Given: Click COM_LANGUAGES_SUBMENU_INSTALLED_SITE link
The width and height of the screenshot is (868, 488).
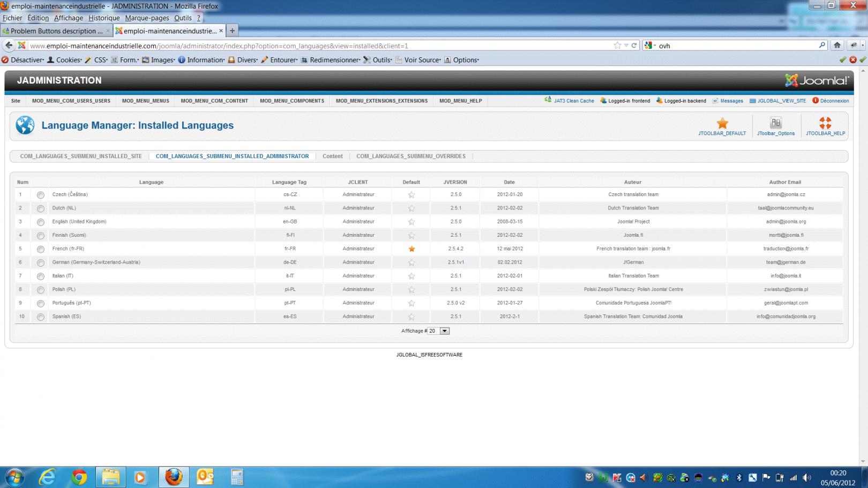Looking at the screenshot, I should (x=81, y=156).
